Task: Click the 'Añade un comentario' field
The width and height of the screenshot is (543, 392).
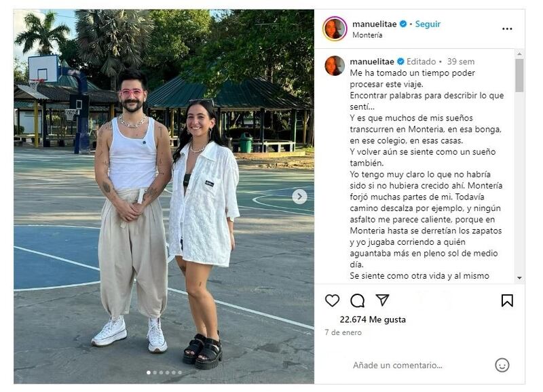Action: [x=398, y=365]
